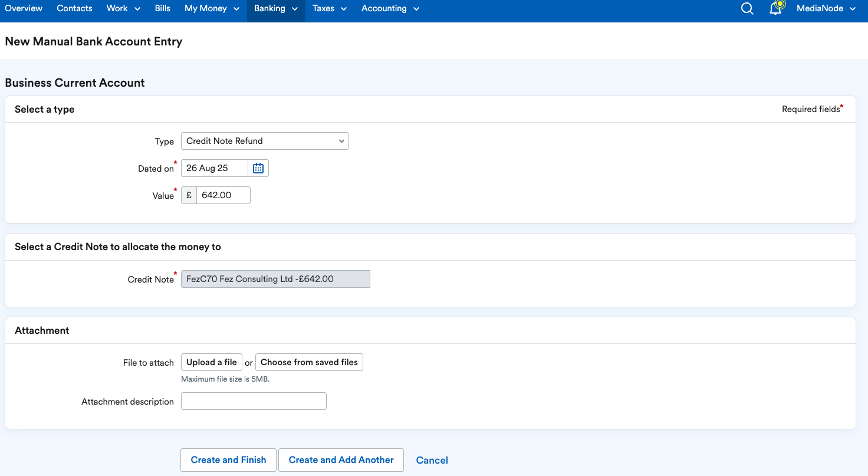Open the MediaNode account menu
The height and width of the screenshot is (476, 868).
[x=826, y=8]
